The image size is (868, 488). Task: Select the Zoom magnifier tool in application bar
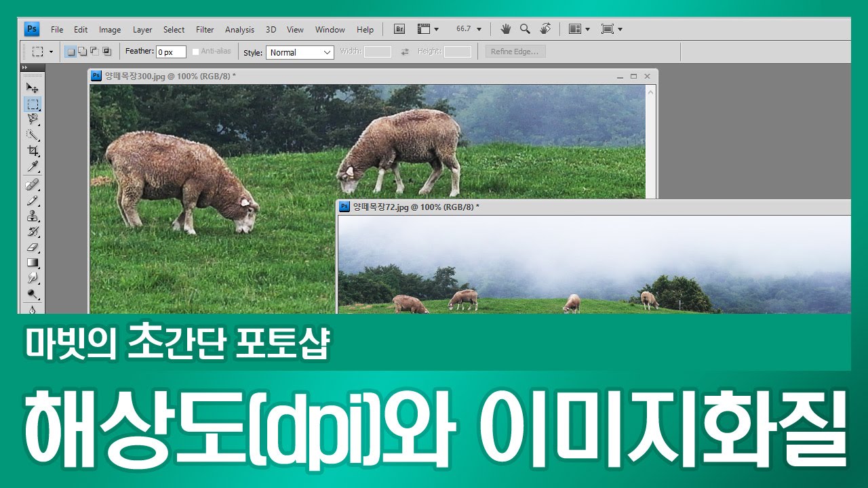[525, 29]
